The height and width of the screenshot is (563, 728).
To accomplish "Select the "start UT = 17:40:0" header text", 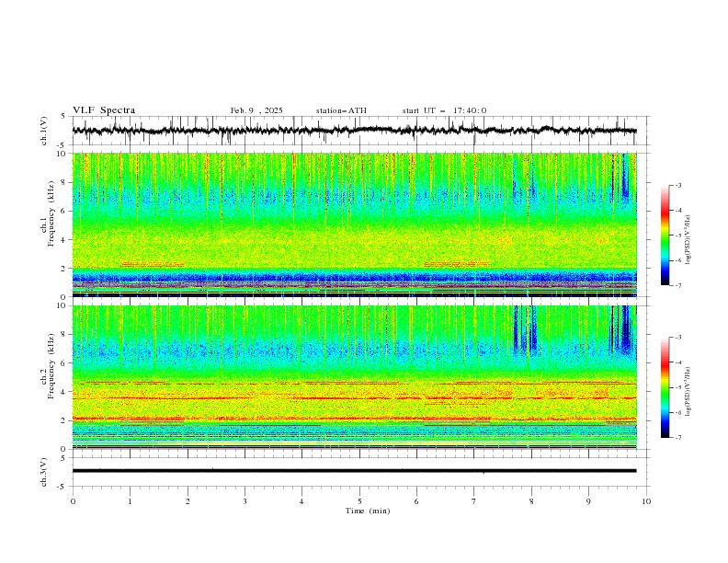I will 444,110.
